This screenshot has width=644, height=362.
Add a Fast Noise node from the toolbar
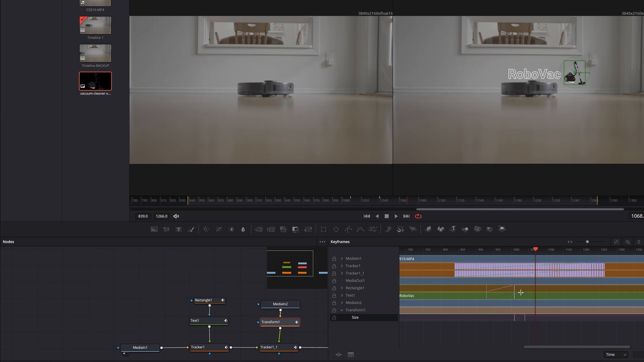pyautogui.click(x=166, y=229)
